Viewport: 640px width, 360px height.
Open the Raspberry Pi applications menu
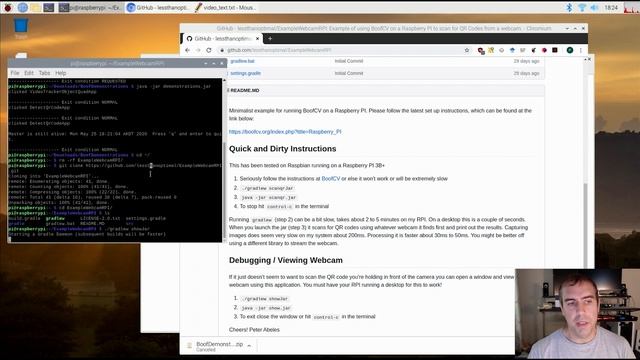tap(8, 7)
